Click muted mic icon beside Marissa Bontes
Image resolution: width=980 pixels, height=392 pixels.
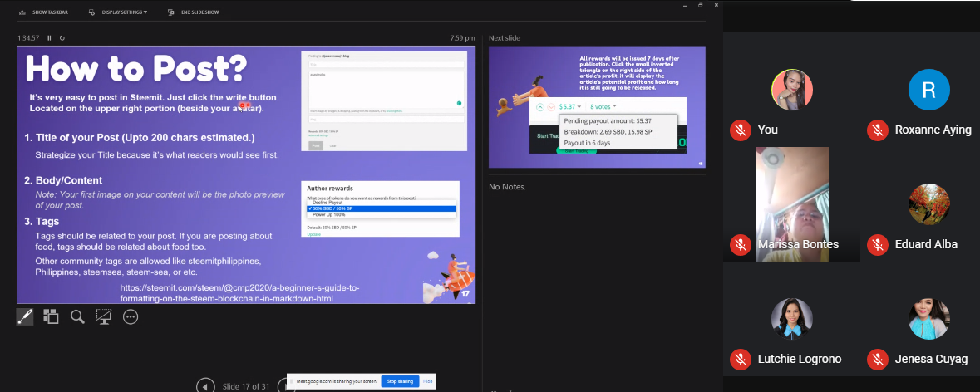click(x=741, y=244)
